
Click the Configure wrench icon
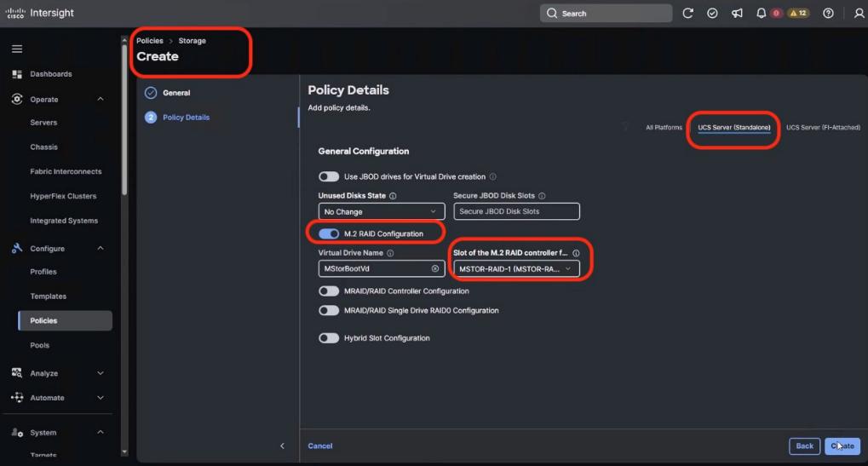pyautogui.click(x=17, y=248)
